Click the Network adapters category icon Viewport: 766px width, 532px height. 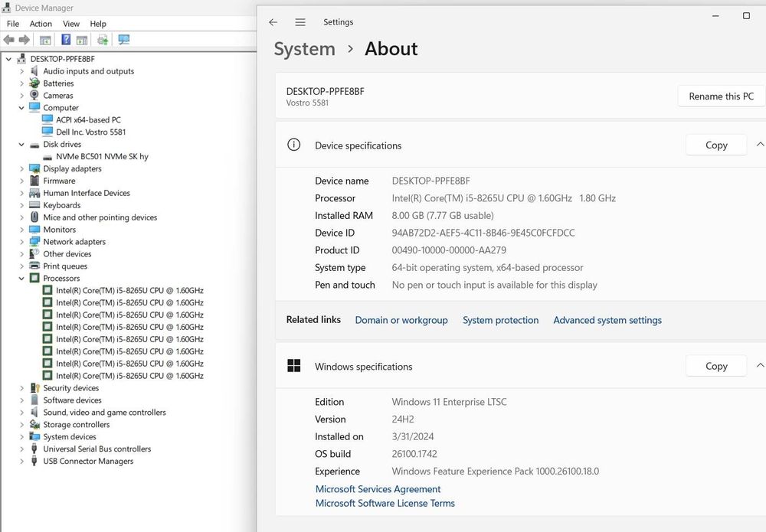[34, 242]
